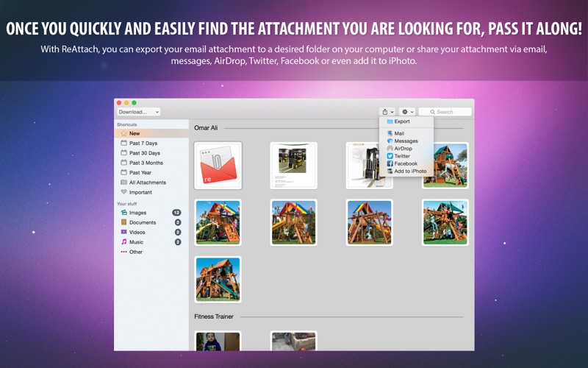This screenshot has width=588, height=368.
Task: Click the star icon beside New
Action: pos(123,133)
